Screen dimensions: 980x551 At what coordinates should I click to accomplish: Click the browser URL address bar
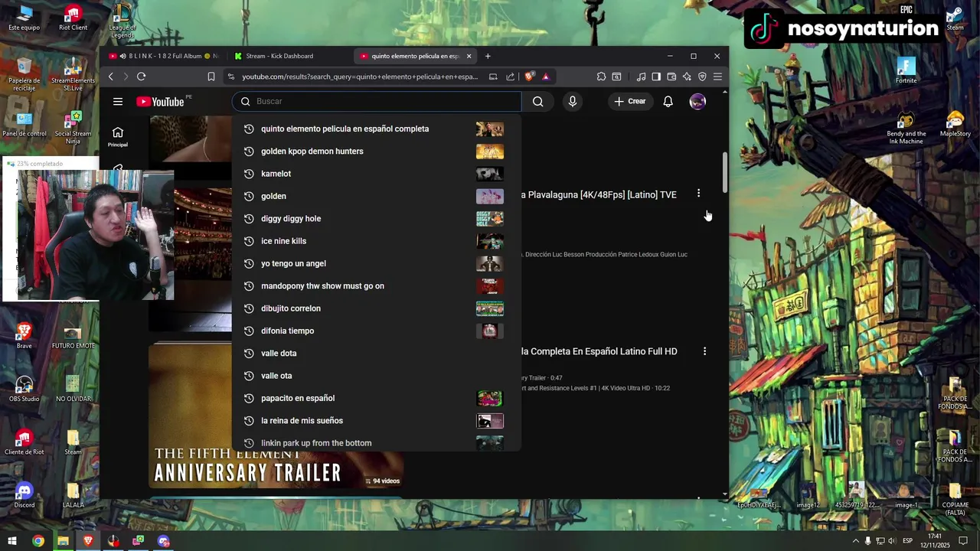coord(360,77)
